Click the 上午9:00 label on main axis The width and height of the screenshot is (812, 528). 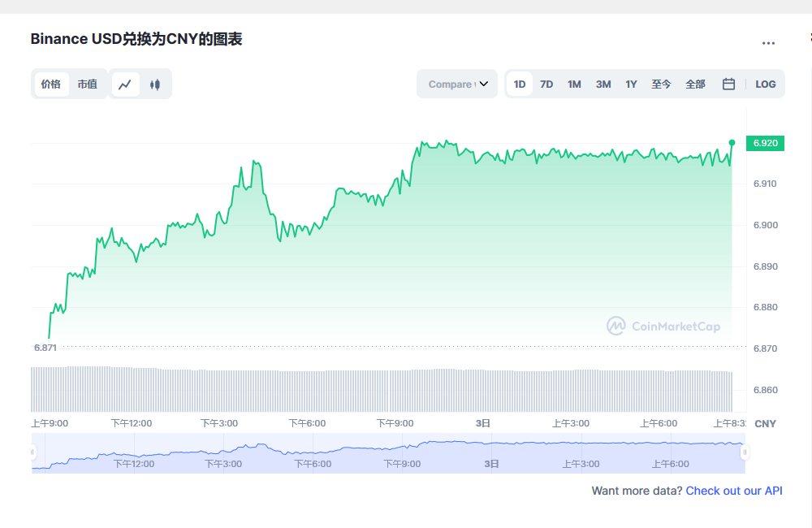50,423
